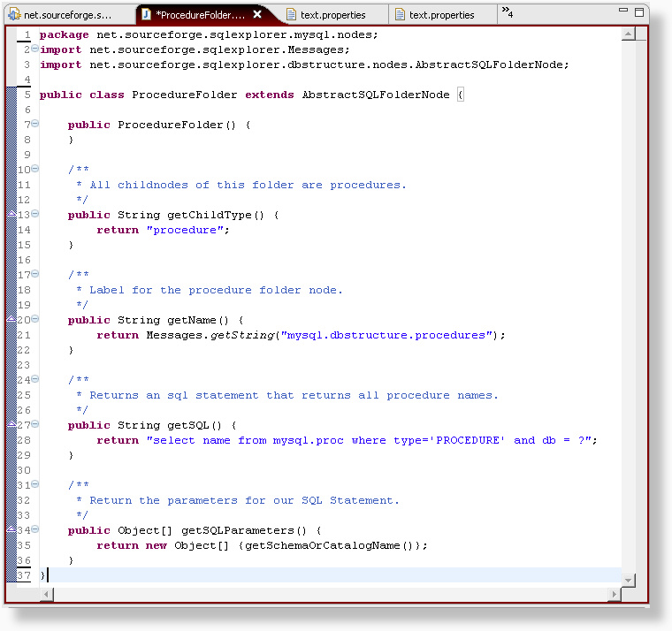Click the 'mysql.proc' text in the SQL string

(308, 440)
